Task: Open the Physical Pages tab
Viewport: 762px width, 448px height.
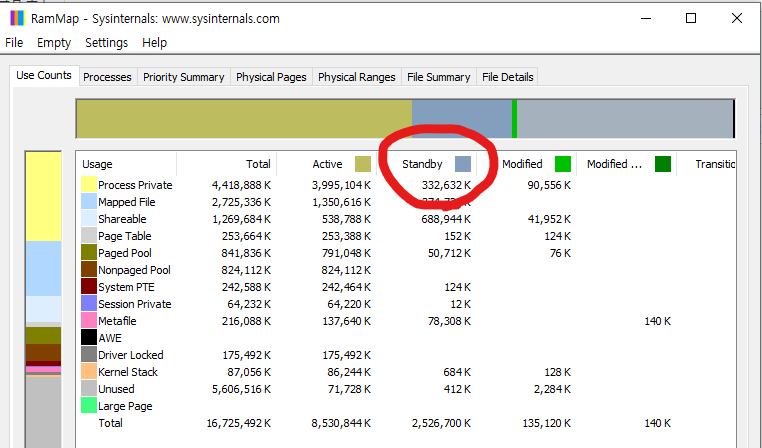Action: coord(272,77)
